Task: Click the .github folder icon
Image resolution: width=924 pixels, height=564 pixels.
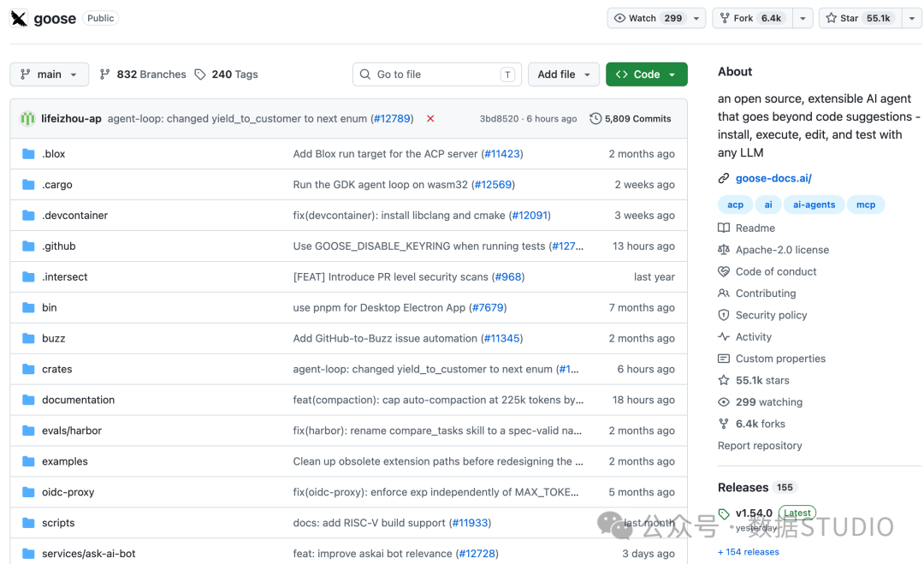Action: (28, 246)
